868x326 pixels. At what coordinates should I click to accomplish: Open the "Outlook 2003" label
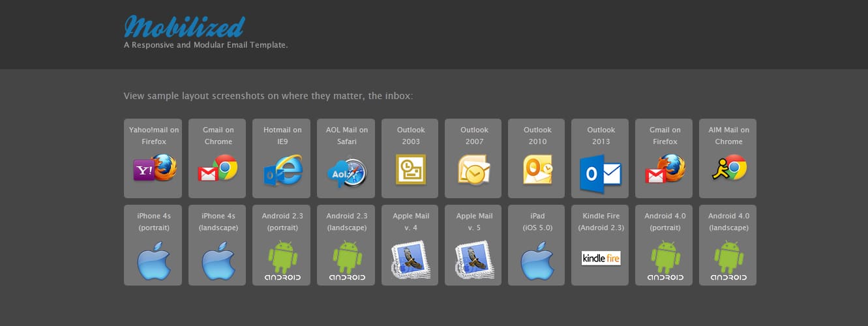tap(411, 136)
